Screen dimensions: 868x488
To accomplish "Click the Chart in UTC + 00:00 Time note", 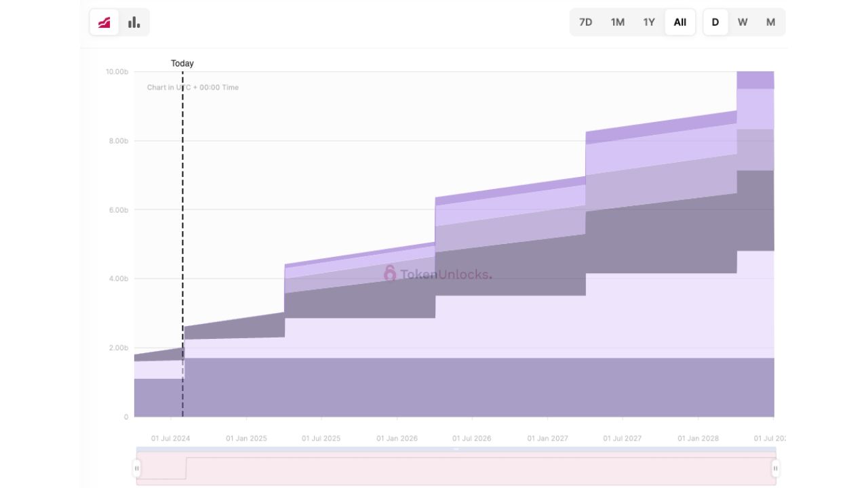I will point(193,87).
